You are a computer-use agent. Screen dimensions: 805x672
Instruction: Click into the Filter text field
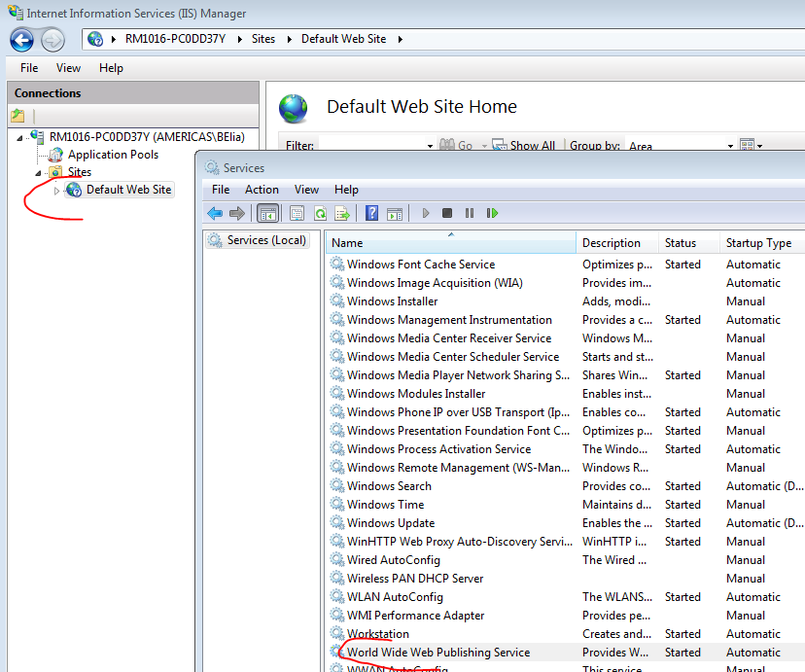coord(372,145)
